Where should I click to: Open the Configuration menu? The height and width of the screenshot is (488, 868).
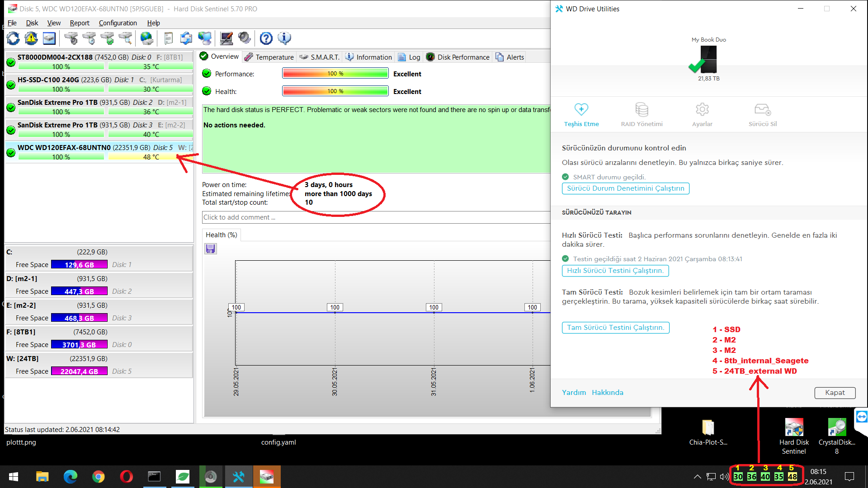pos(118,23)
